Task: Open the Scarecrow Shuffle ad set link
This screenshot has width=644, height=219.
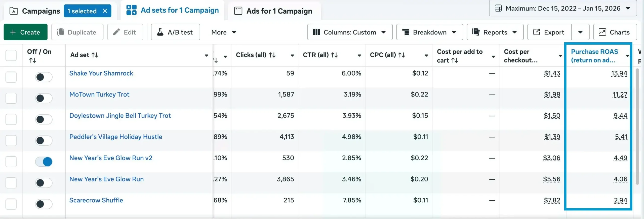Action: tap(96, 200)
